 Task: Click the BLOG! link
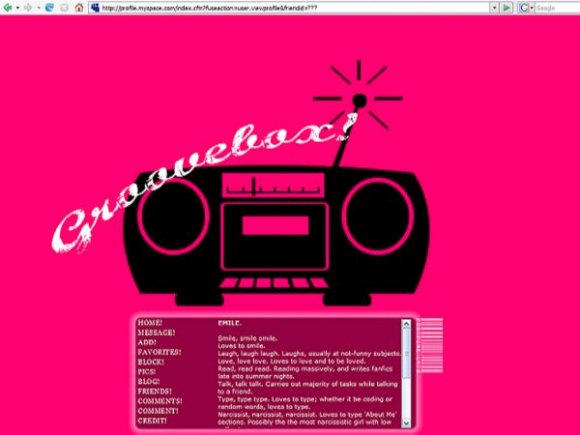click(x=148, y=381)
